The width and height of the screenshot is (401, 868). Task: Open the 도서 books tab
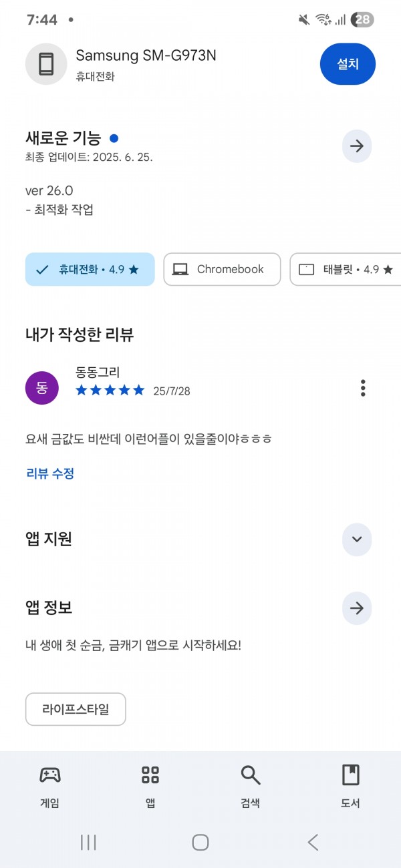click(x=350, y=786)
